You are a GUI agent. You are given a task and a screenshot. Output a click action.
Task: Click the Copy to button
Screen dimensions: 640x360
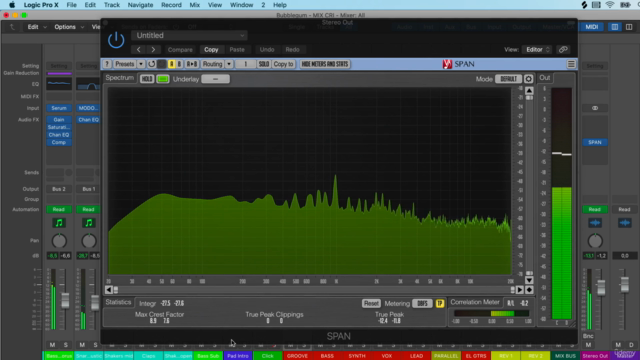pyautogui.click(x=283, y=64)
